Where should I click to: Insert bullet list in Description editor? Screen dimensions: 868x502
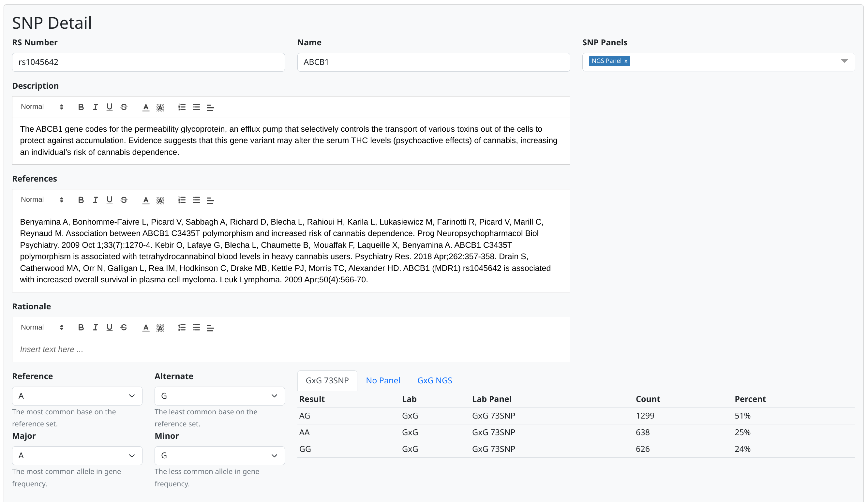click(x=196, y=107)
